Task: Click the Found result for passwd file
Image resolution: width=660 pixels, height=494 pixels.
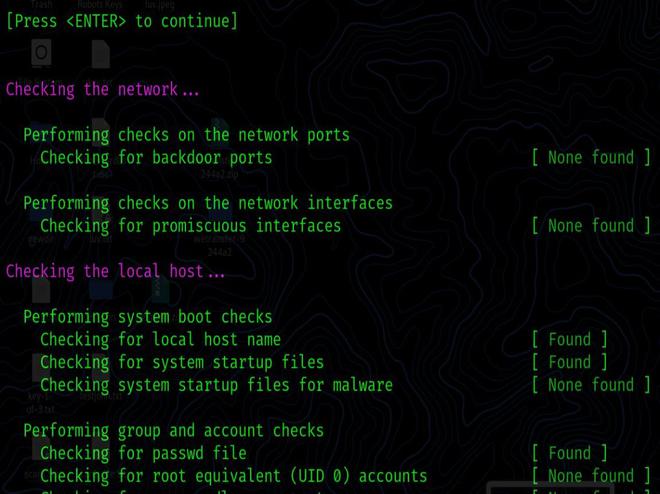Action: tap(569, 453)
